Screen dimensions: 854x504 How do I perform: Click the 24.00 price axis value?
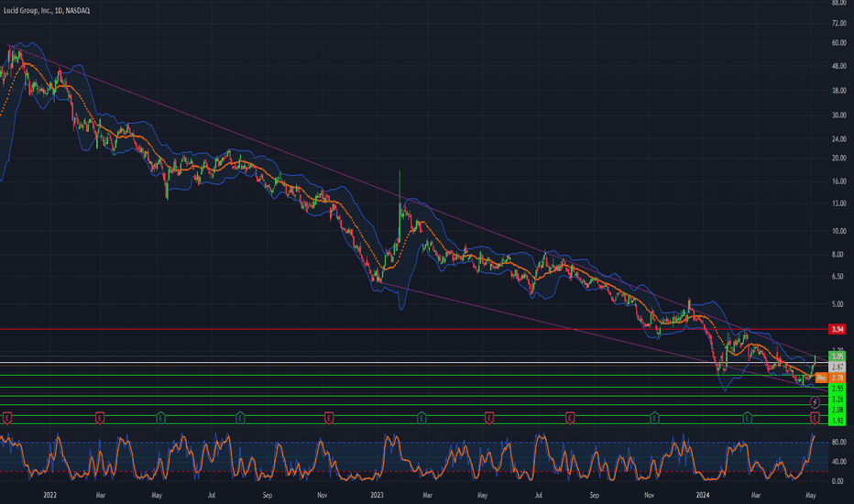pos(838,139)
